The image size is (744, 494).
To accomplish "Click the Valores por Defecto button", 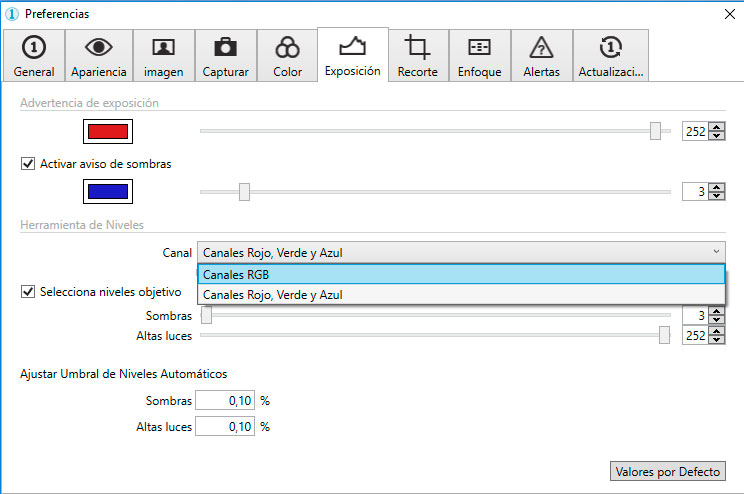I will pos(667,471).
